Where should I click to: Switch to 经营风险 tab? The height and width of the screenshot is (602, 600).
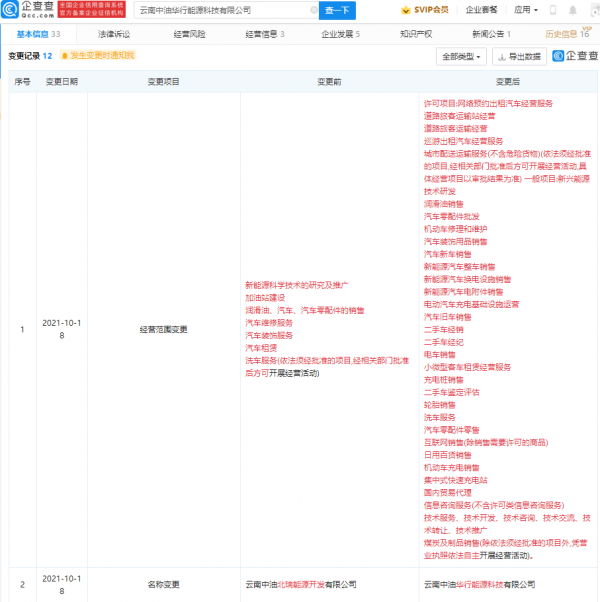pos(189,34)
